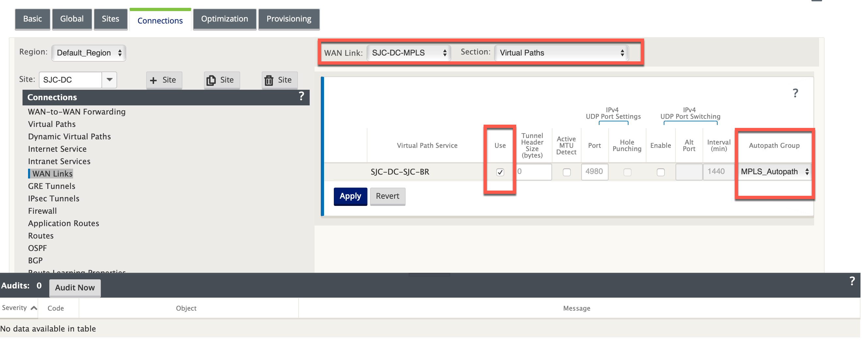Open the help icon in Audits bar

point(852,281)
